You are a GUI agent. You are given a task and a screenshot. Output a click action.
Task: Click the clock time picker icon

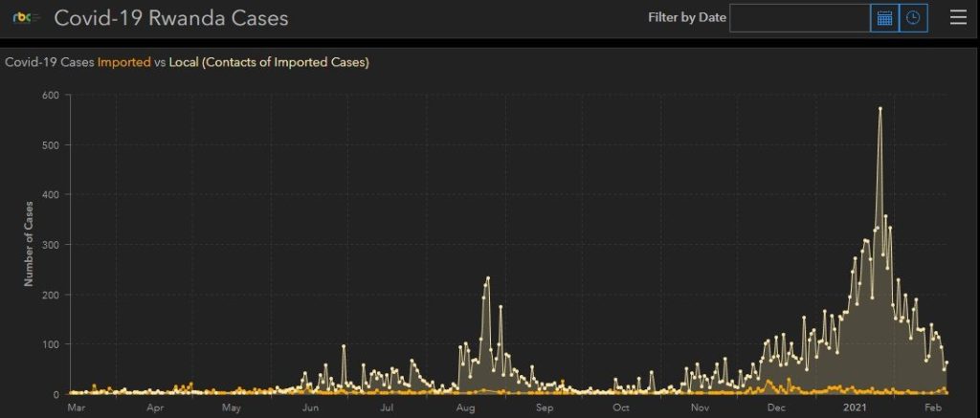914,18
